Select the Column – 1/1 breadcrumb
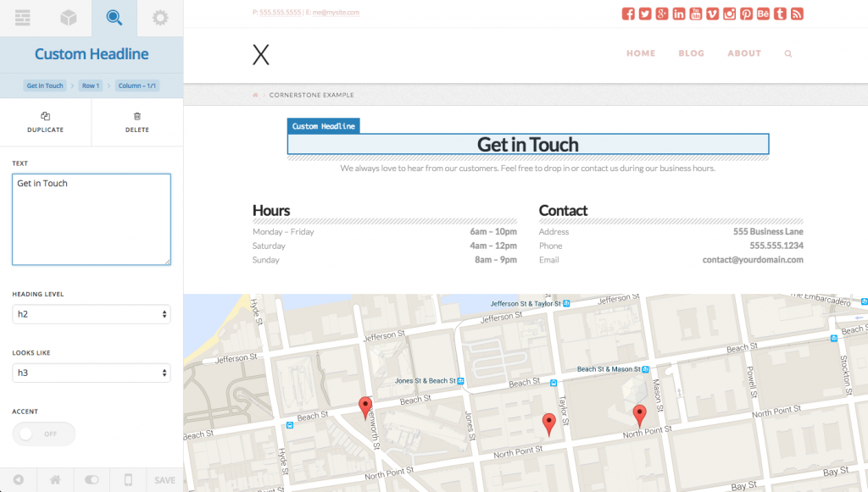 [x=137, y=86]
